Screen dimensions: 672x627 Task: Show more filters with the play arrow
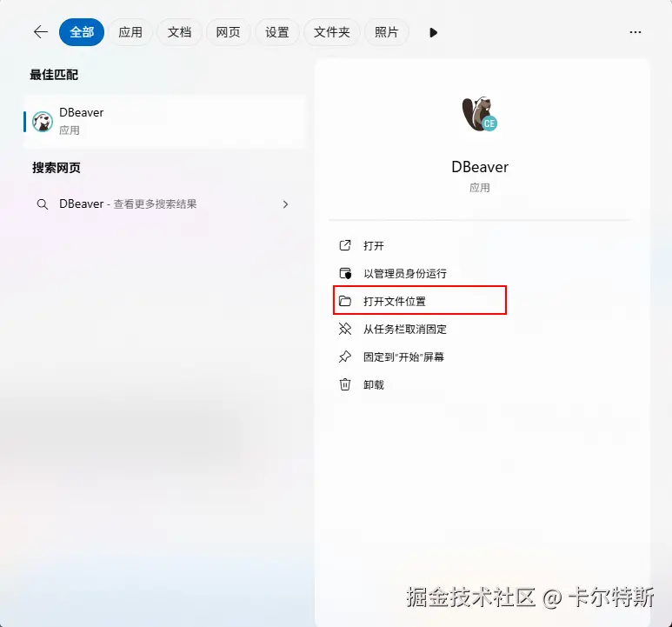coord(433,32)
